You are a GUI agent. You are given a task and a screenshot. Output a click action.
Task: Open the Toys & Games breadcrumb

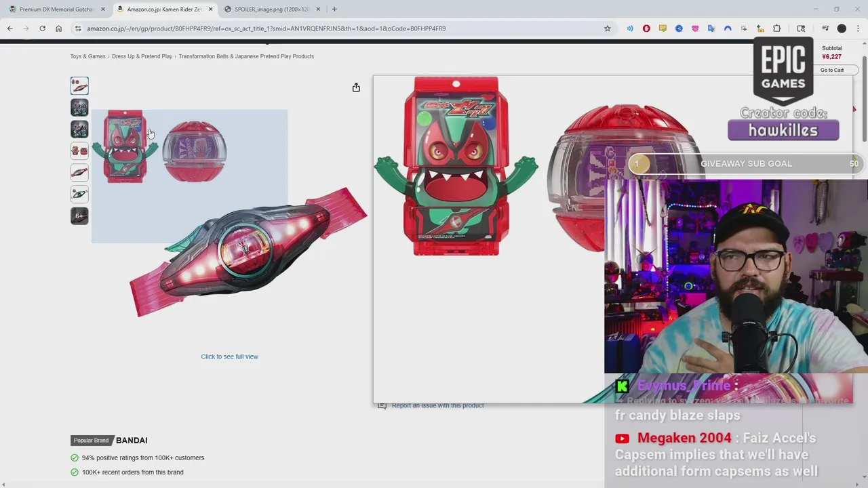88,56
